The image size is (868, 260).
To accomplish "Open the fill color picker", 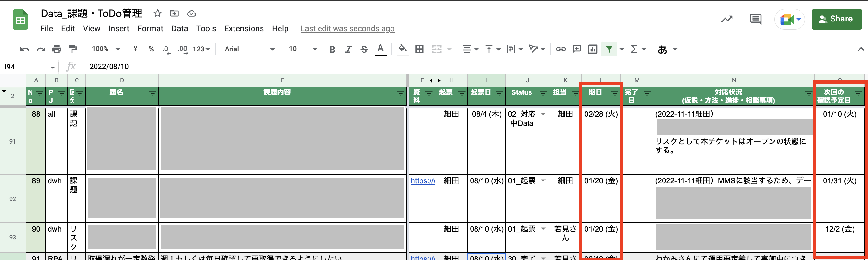I will tap(402, 49).
